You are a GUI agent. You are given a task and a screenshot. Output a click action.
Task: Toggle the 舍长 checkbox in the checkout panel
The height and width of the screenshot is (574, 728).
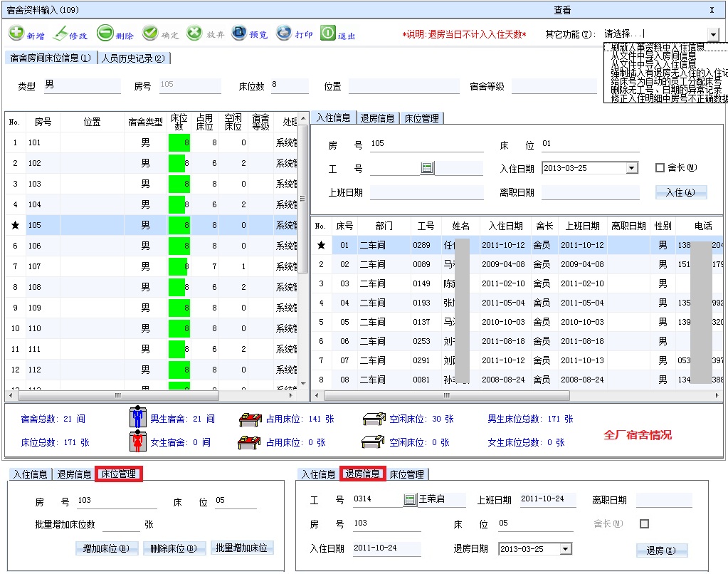[644, 523]
